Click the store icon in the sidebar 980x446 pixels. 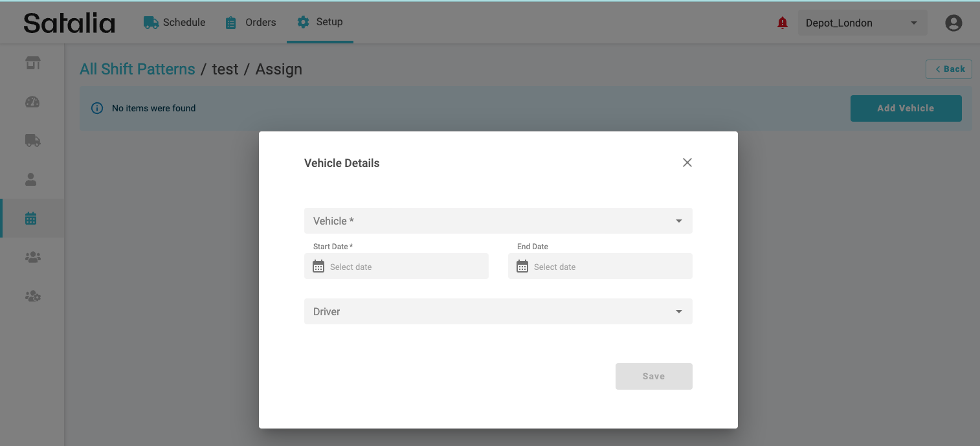pos(32,63)
